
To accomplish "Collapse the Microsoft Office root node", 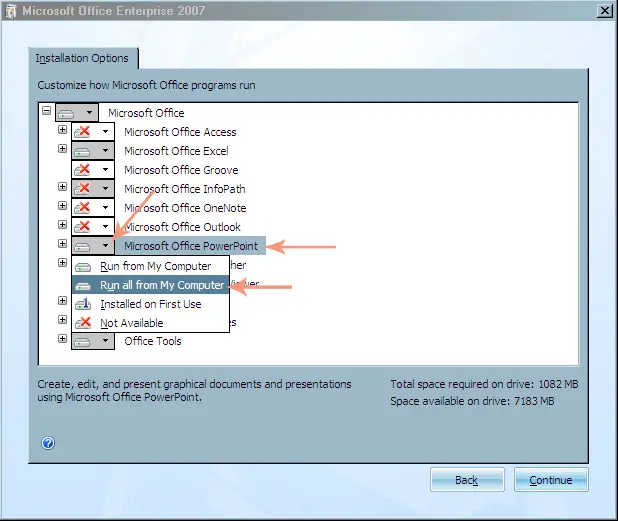I will click(x=47, y=110).
